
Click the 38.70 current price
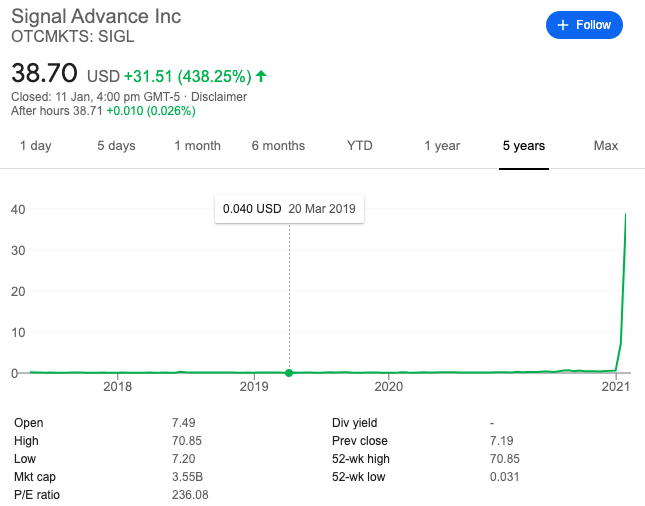coord(44,73)
